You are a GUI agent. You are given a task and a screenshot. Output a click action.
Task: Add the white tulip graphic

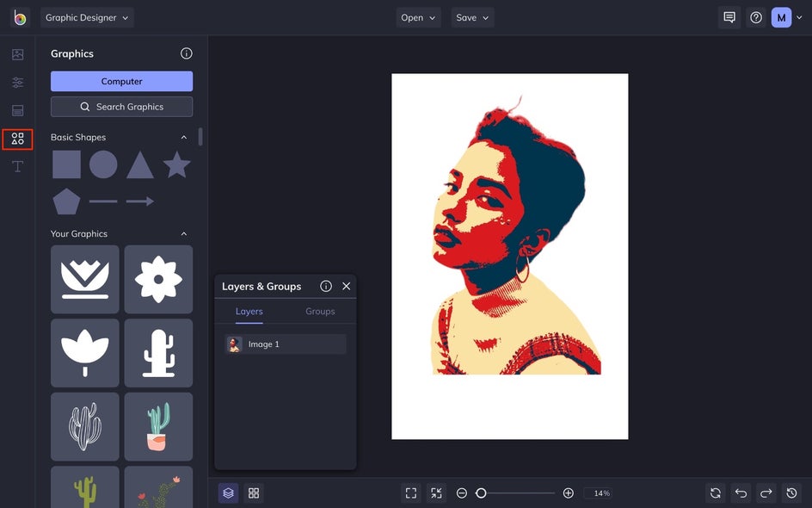85,353
